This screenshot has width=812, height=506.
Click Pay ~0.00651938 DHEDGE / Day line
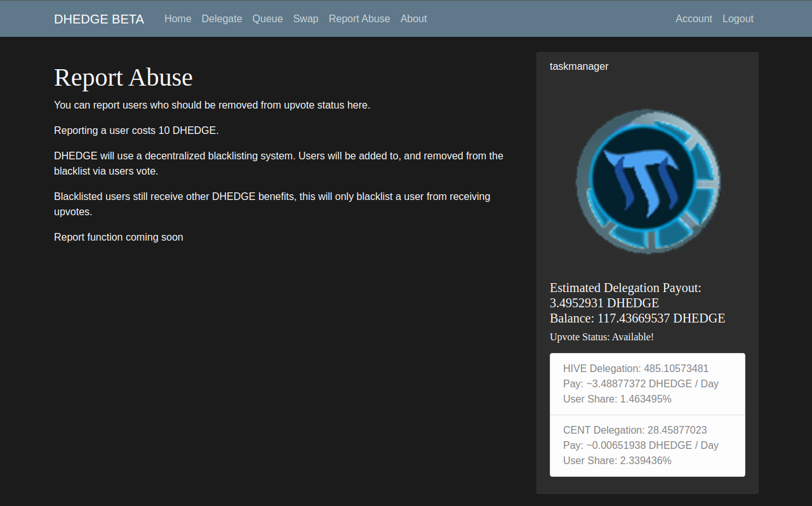[641, 445]
